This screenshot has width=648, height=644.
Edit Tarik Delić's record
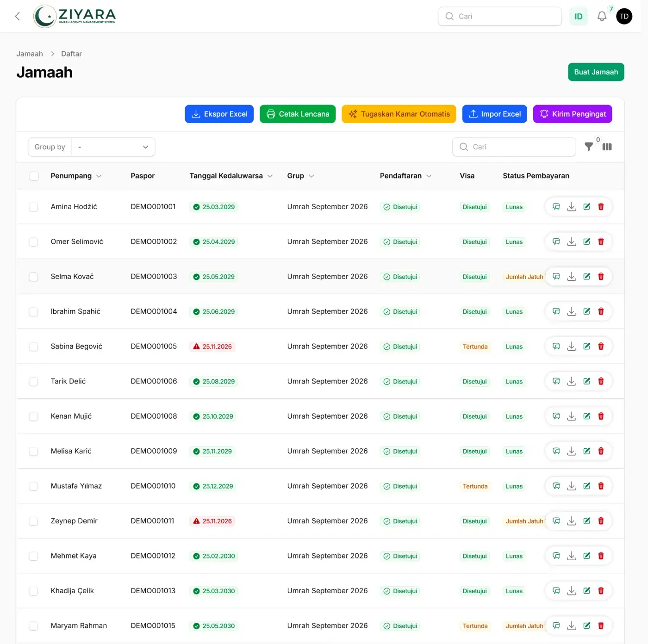click(x=586, y=381)
